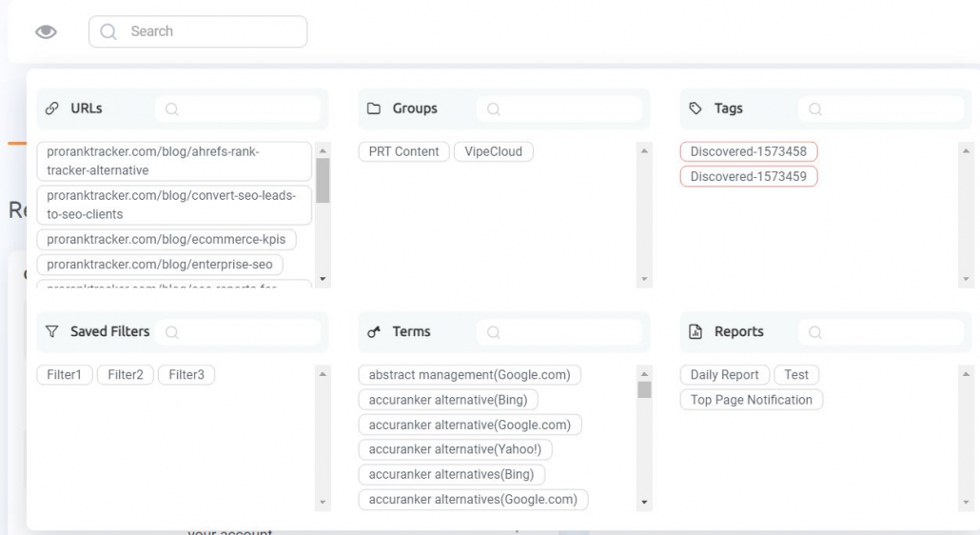Click Terms list scrollbar thumb
This screenshot has width=980, height=535.
pos(644,389)
